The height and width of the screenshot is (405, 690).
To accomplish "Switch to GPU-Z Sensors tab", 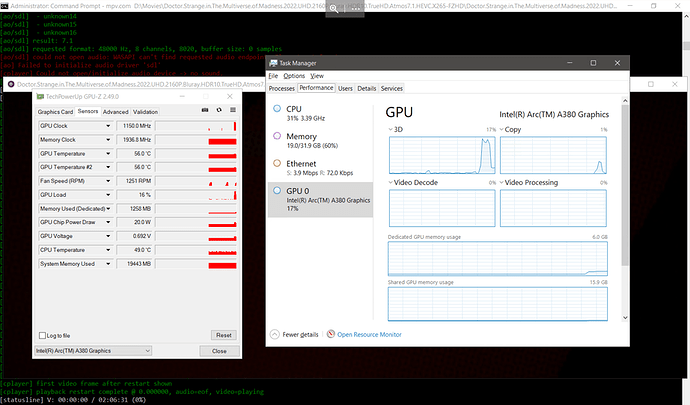I will click(88, 111).
